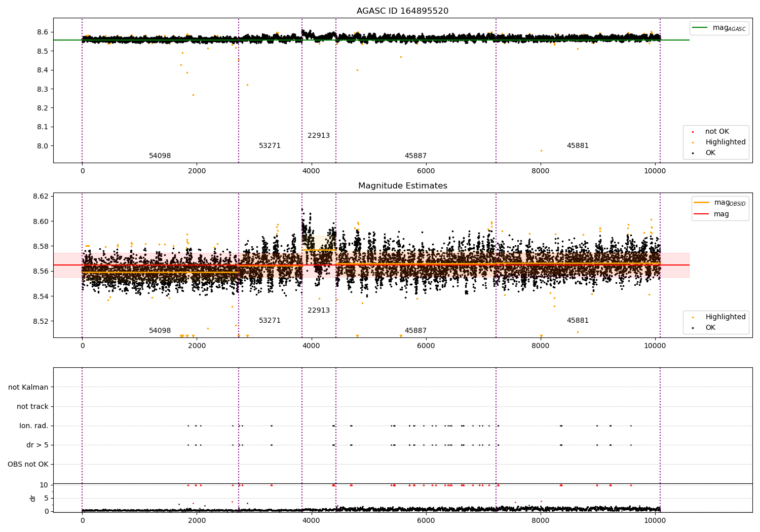Image resolution: width=760 pixels, height=532 pixels.
Task: Click tick label 5 on the dr axis
Action: point(47,499)
